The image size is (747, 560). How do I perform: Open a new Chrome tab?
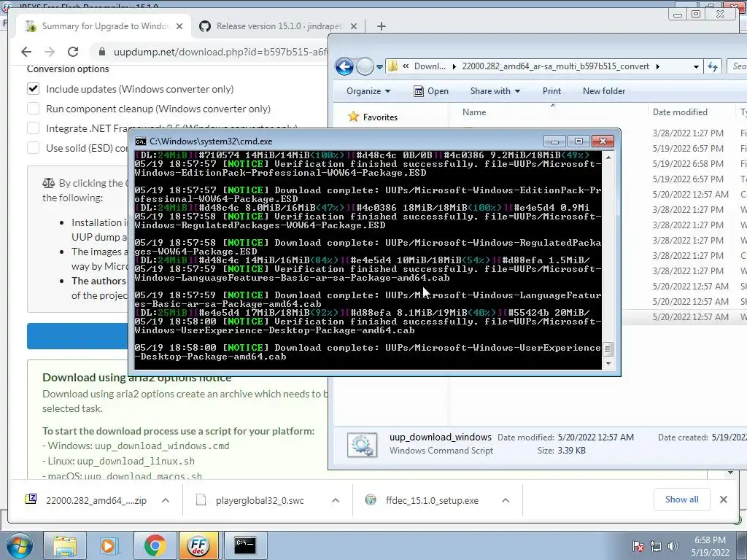381,26
